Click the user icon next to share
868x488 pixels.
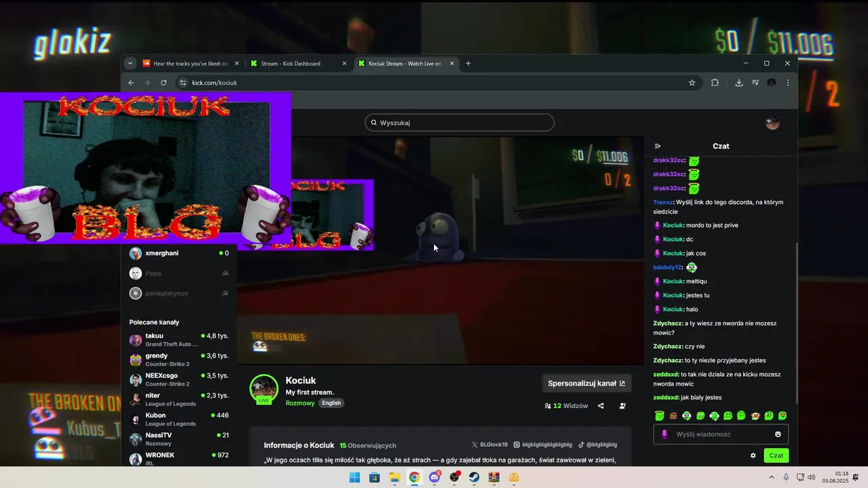(623, 406)
